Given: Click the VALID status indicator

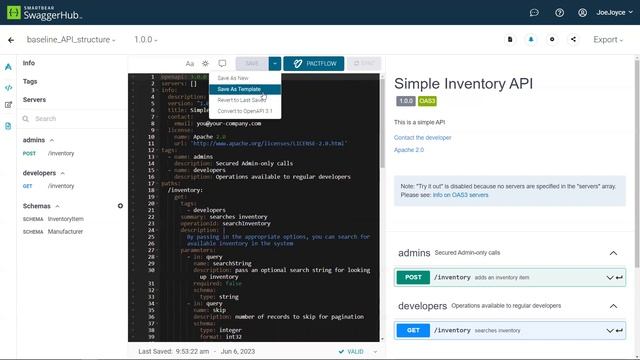Looking at the screenshot, I should click(x=351, y=351).
